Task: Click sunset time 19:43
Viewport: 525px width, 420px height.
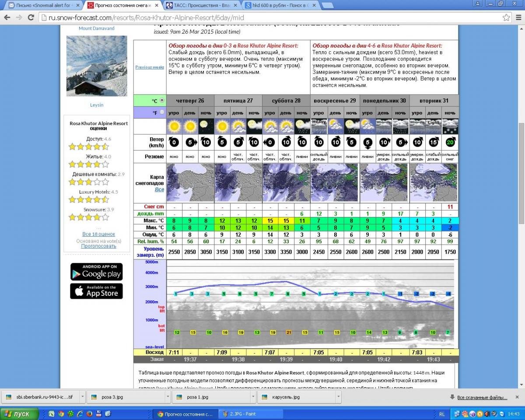Action: tap(434, 359)
